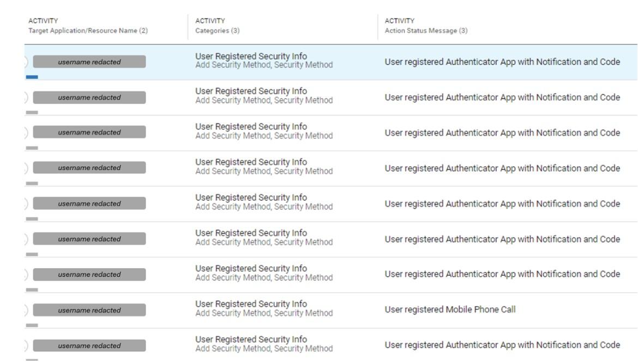This screenshot has height=364, width=638.
Task: Select the partial circle icon in highlighted first row
Action: pyautogui.click(x=27, y=62)
